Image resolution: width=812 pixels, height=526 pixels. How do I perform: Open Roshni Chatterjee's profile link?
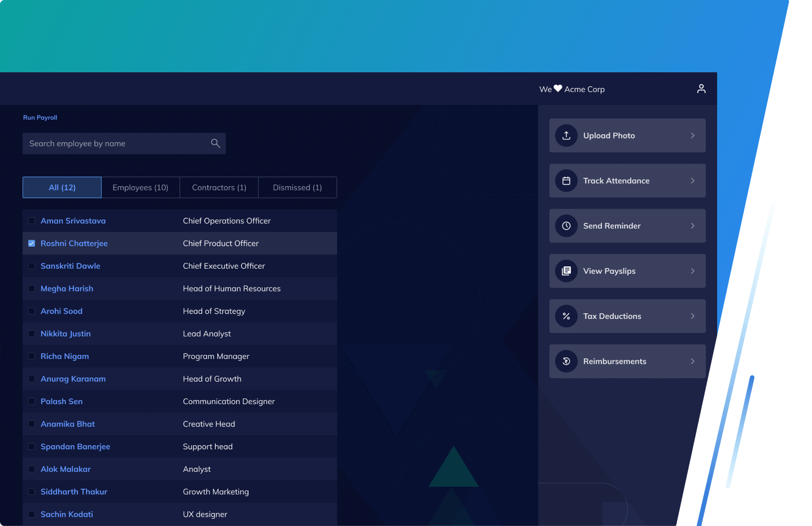(74, 243)
